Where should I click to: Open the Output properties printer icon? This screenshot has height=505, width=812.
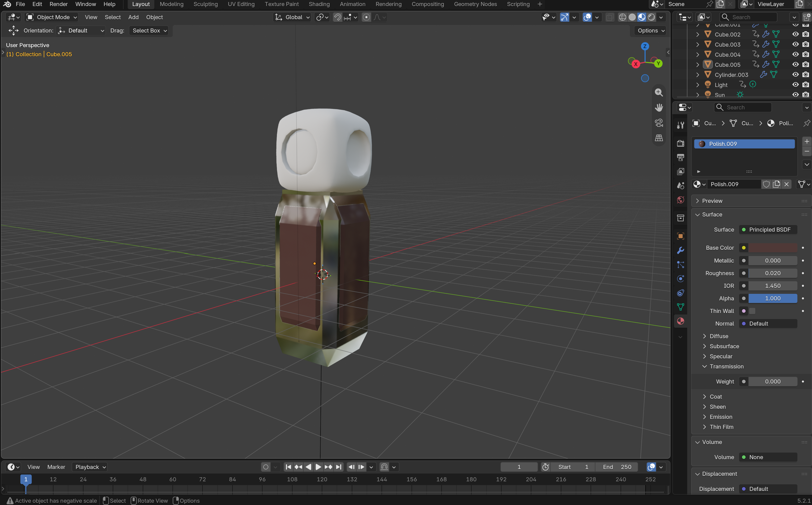pos(680,157)
